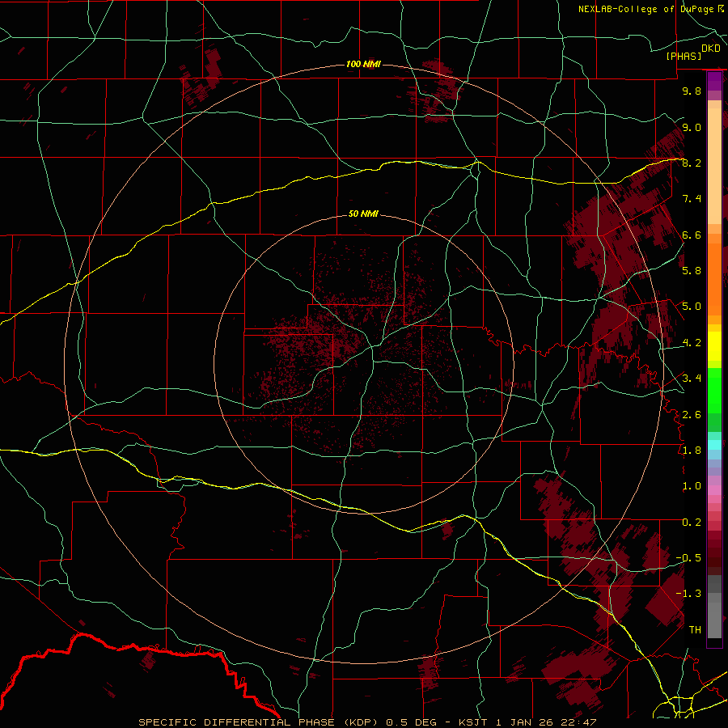Click the 0.2 legend value

[x=692, y=523]
